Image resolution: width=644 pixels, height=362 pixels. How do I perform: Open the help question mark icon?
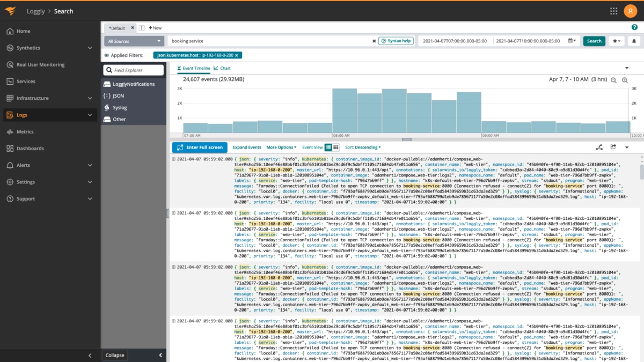(x=635, y=27)
